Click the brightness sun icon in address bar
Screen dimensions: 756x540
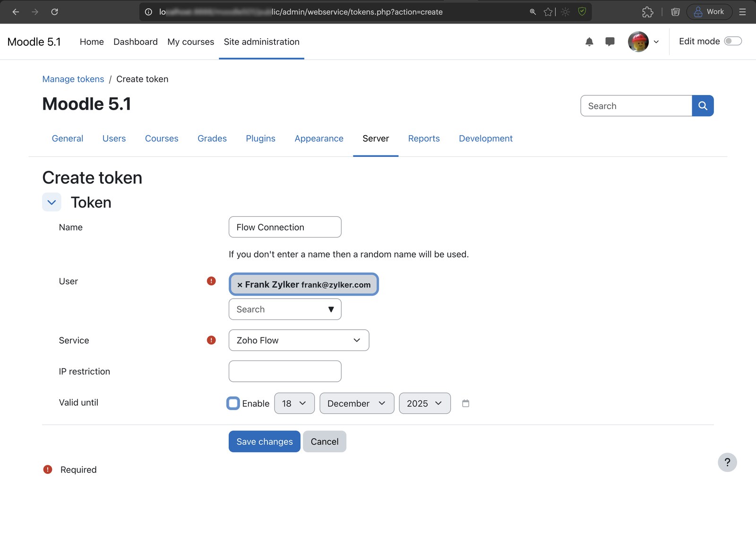click(565, 12)
